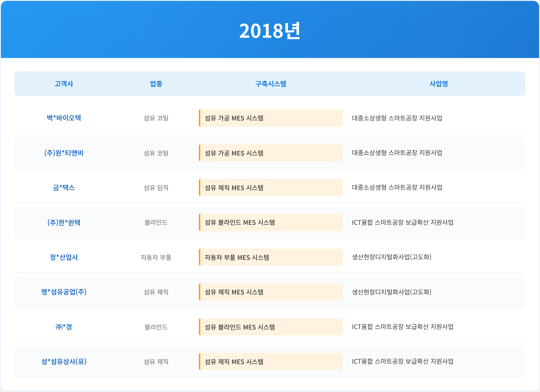Click 섬유 블라인드 MES 시스템 in (주)한*윈텍 row

(x=240, y=222)
